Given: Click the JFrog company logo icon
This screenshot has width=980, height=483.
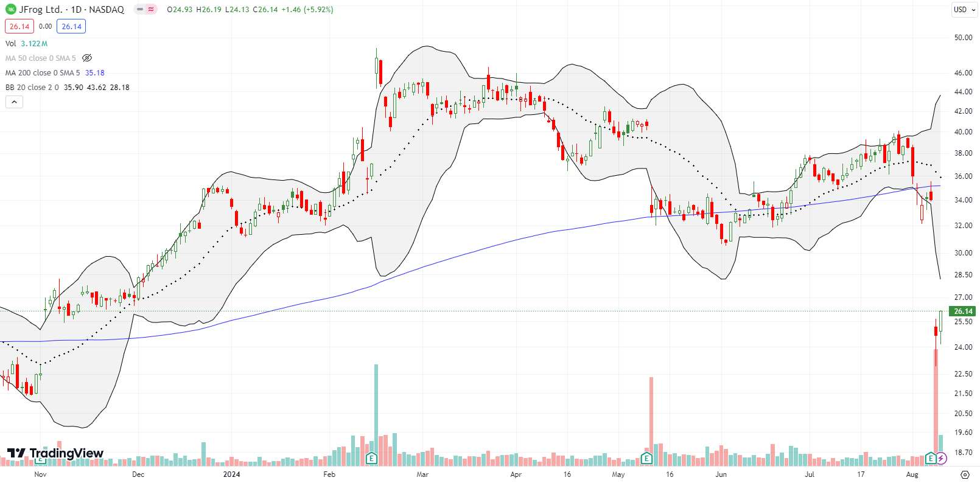Looking at the screenshot, I should [11, 9].
